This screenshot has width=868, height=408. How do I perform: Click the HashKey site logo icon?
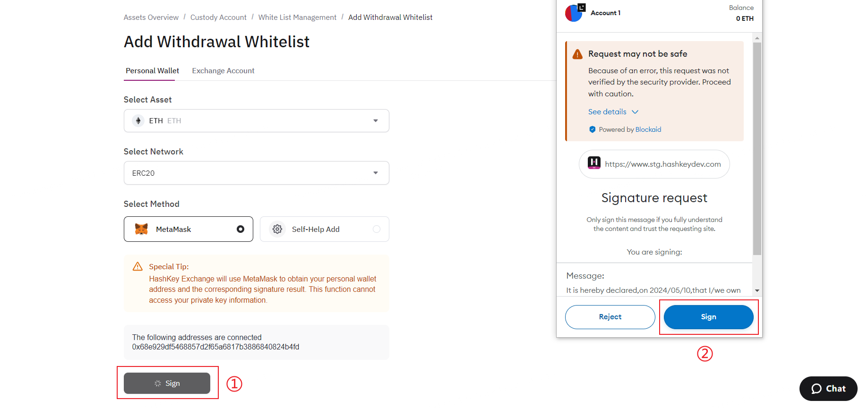pos(594,163)
